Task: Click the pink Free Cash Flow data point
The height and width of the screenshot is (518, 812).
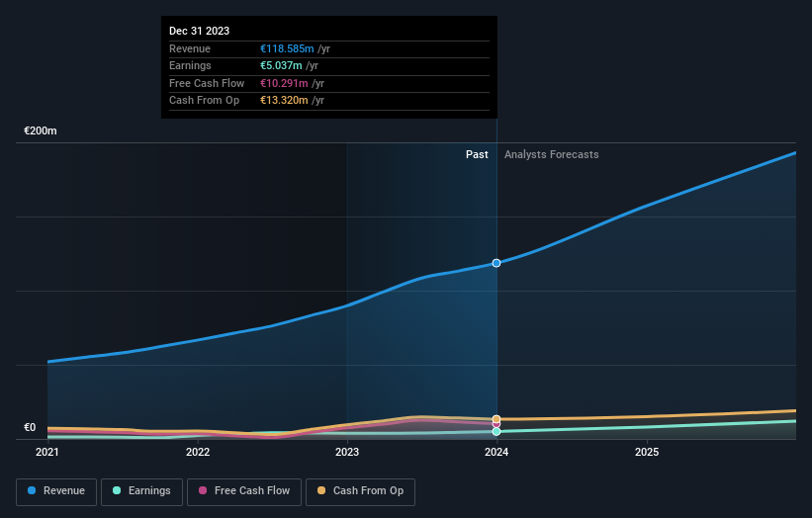Action: pos(496,425)
